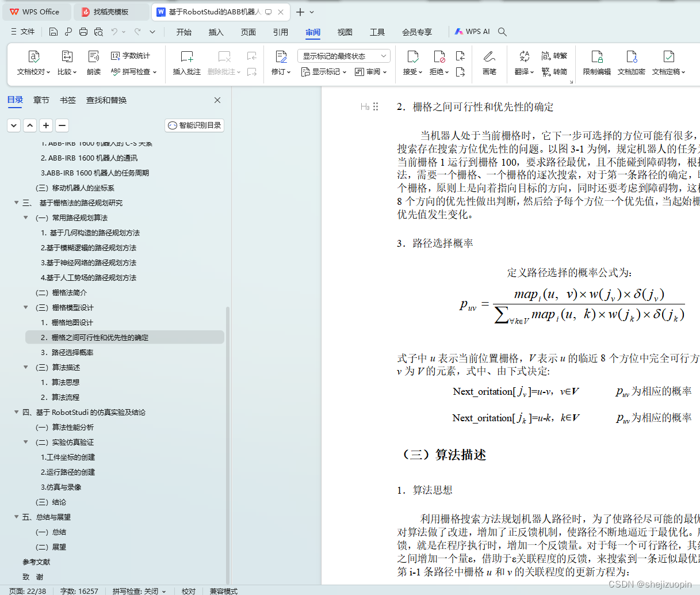Viewport: 700px width, 595px height.
Task: Collapse the 五、总结与展望 outline node
Action: (17, 517)
